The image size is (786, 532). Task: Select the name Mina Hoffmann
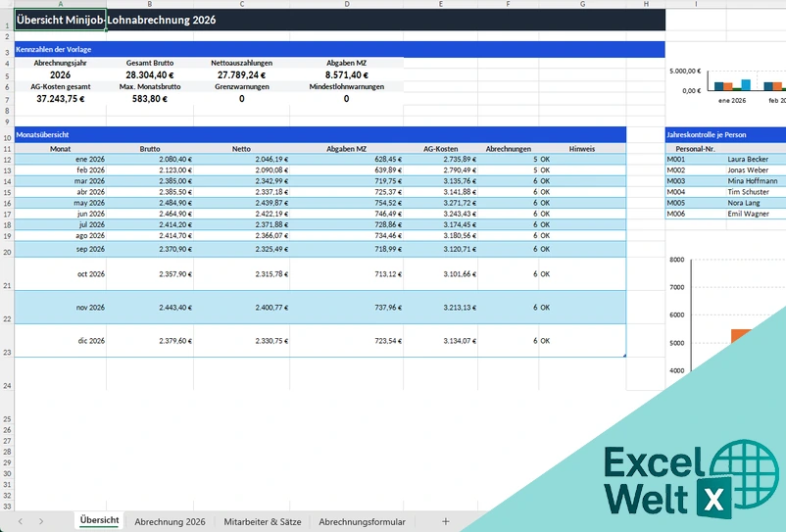(757, 181)
